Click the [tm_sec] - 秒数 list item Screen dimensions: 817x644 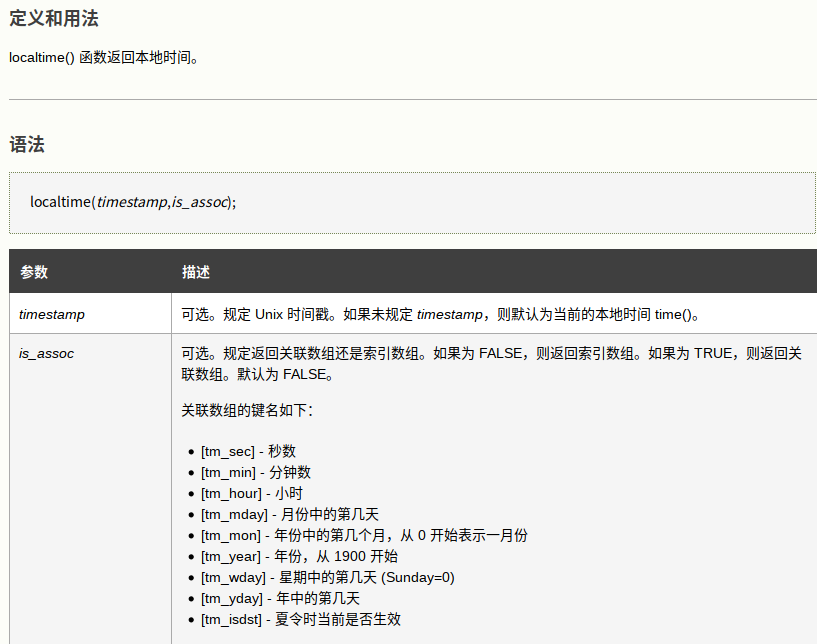[248, 451]
